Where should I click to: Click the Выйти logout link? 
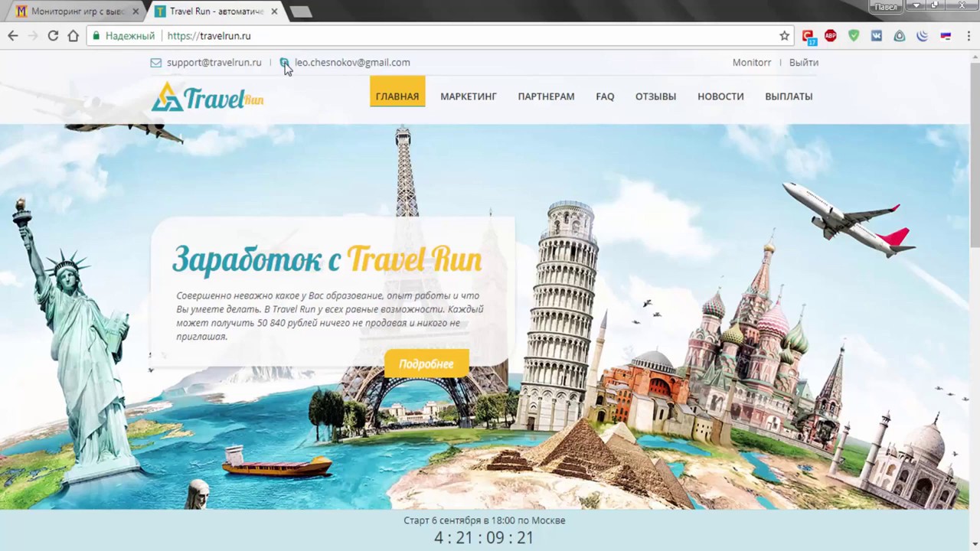point(804,63)
